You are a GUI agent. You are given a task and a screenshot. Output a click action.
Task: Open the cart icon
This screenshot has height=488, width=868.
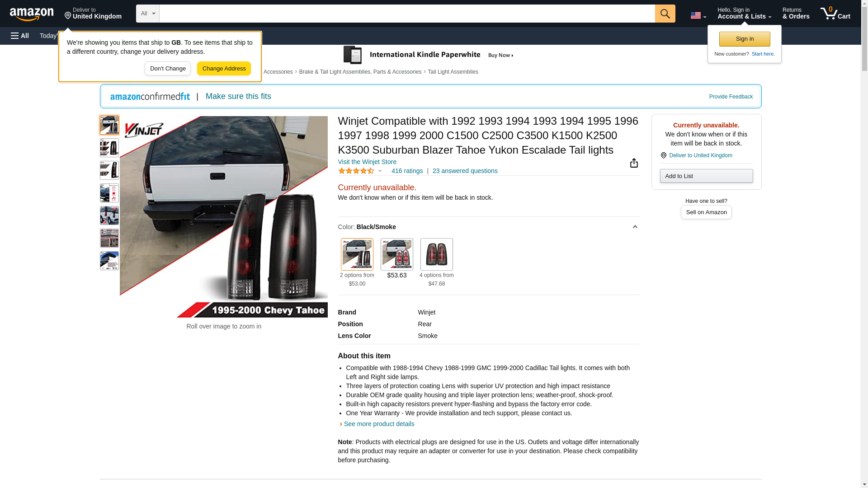pos(835,13)
